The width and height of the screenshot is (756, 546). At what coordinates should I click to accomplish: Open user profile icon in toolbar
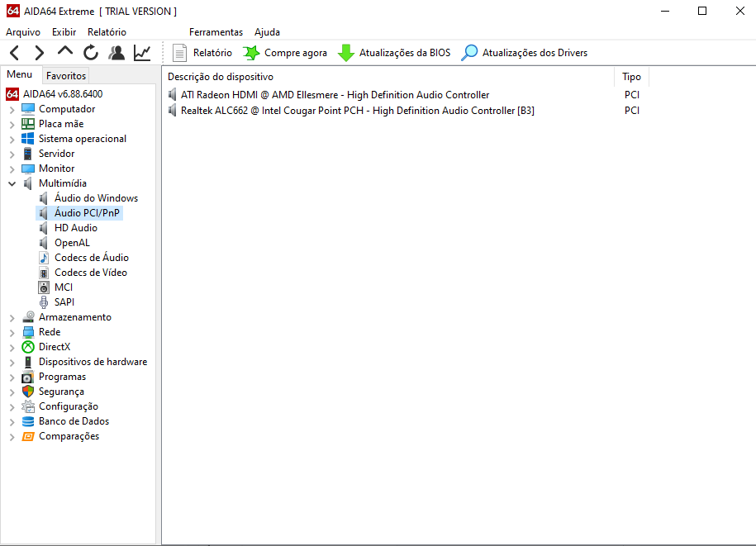pyautogui.click(x=116, y=53)
